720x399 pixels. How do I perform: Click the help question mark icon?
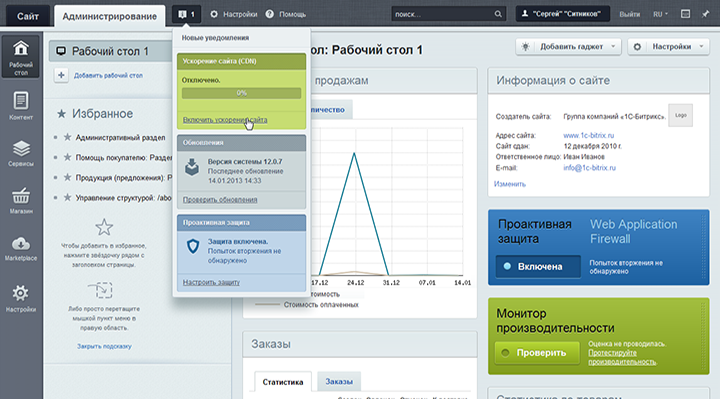point(270,14)
